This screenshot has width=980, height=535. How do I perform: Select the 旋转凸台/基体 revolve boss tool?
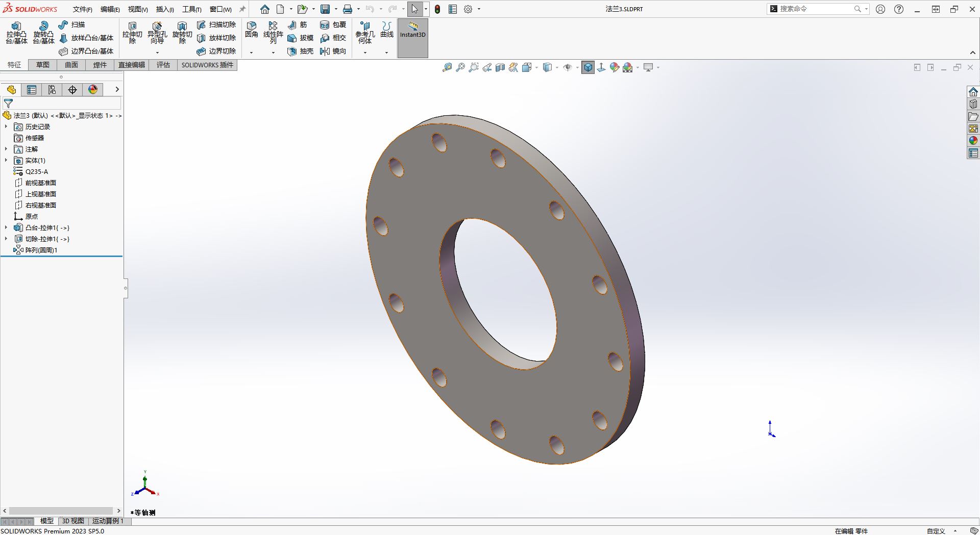coord(43,33)
